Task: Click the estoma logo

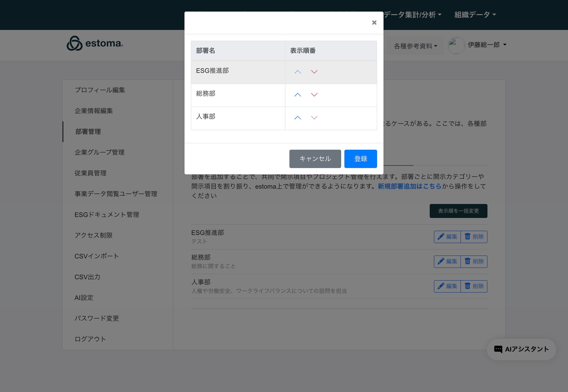Action: click(x=95, y=44)
